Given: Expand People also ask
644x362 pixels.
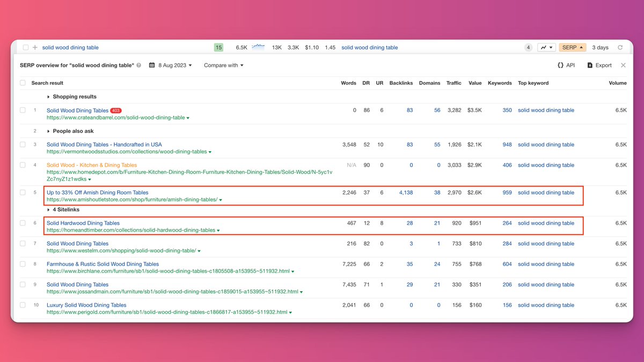Looking at the screenshot, I should (70, 131).
